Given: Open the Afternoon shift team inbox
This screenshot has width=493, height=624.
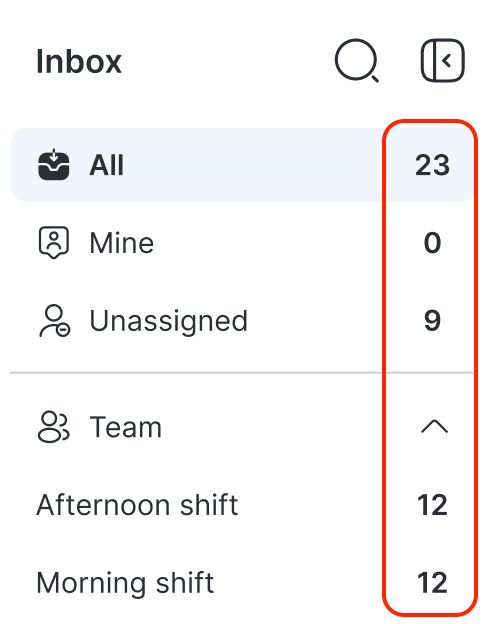Looking at the screenshot, I should 243,505.
